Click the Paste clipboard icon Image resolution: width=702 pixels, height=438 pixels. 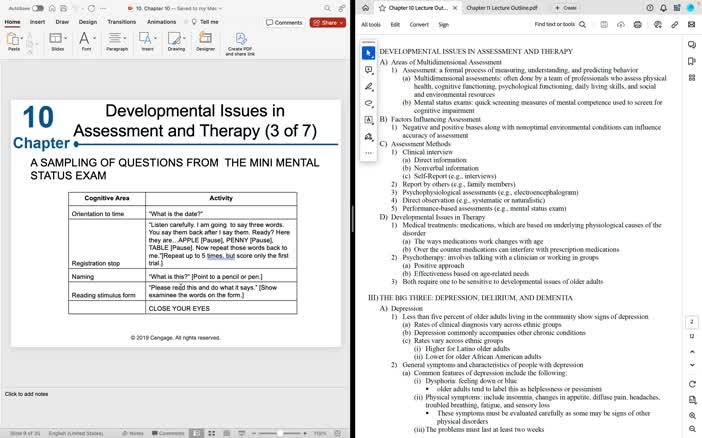[x=12, y=39]
